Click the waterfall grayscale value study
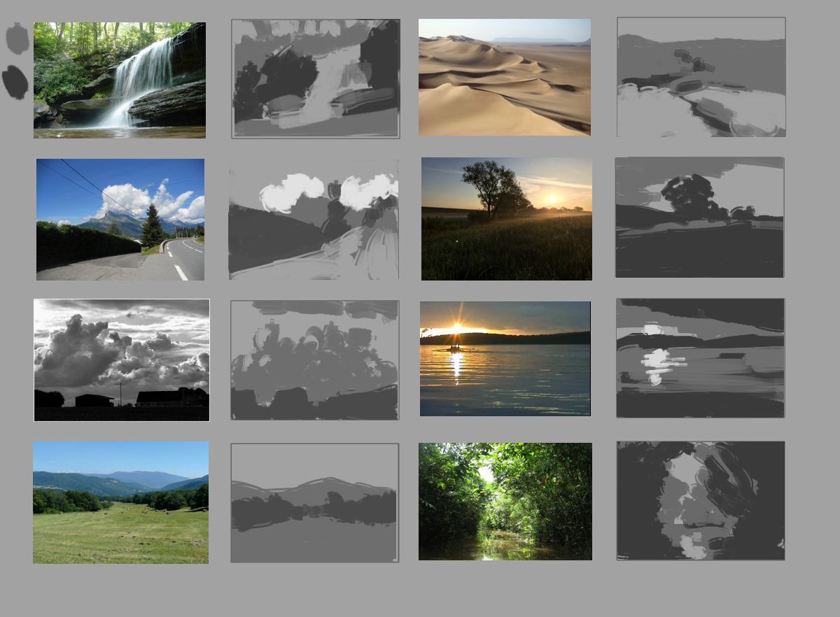The width and height of the screenshot is (840, 617). pos(316,78)
